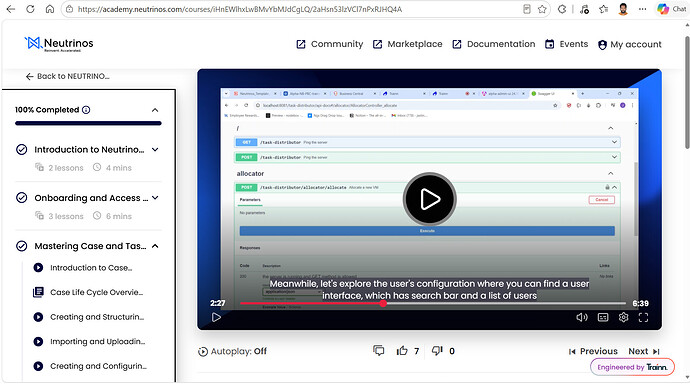The height and width of the screenshot is (384, 690).
Task: Enter fullscreen video mode
Action: (x=643, y=317)
